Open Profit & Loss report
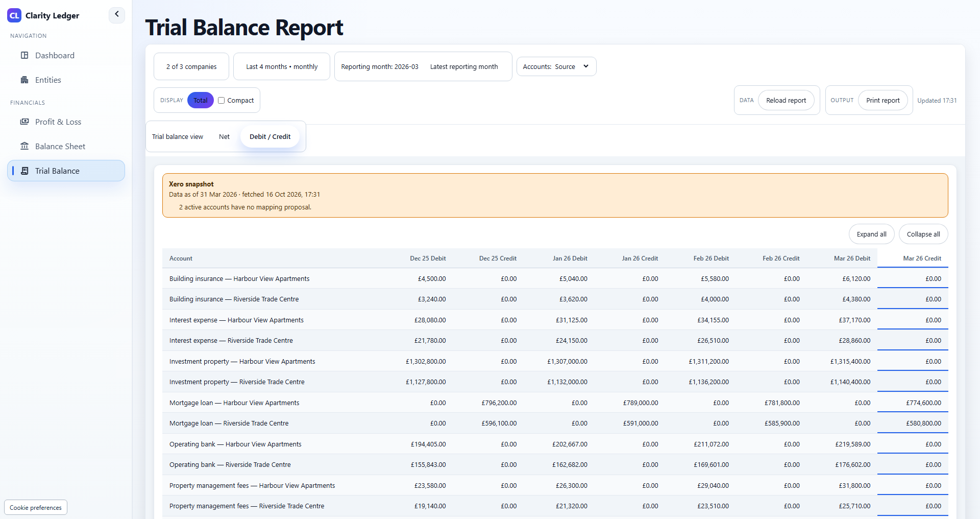The width and height of the screenshot is (980, 519). (66, 122)
